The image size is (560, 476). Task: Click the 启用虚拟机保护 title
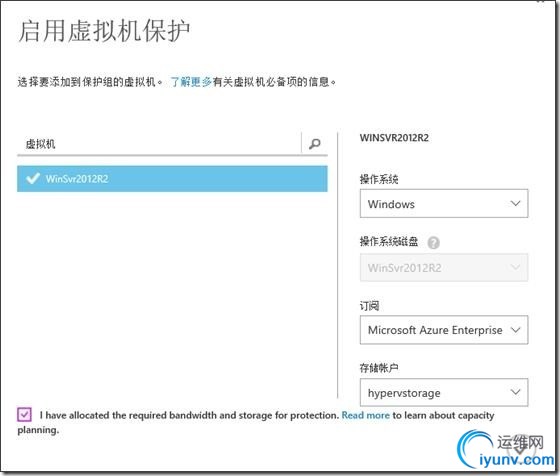click(104, 31)
